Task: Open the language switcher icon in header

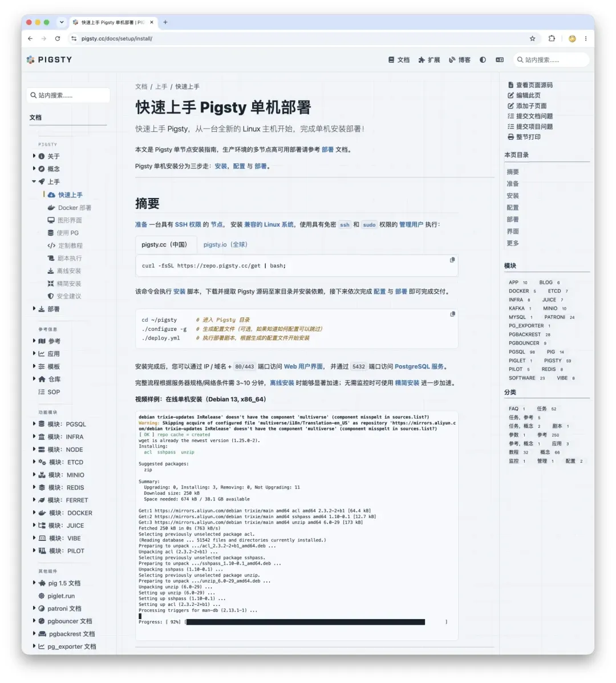Action: [x=499, y=60]
